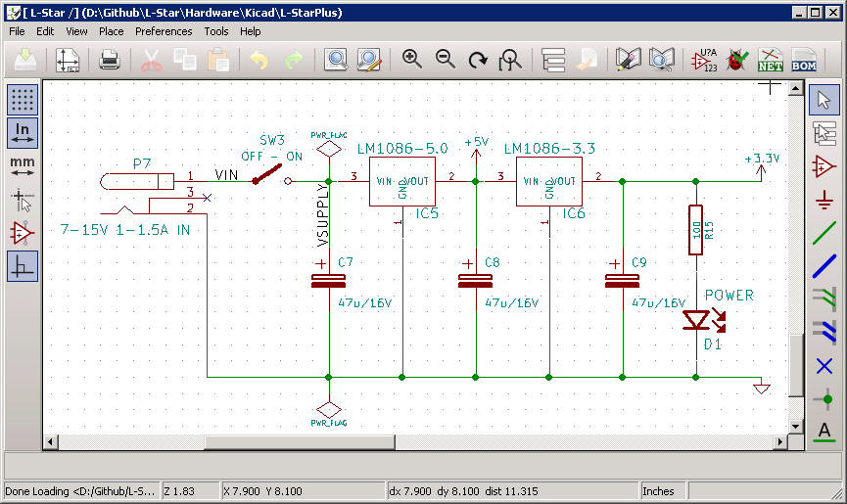This screenshot has width=847, height=504.
Task: Pick the Place net label A tool
Action: click(824, 432)
